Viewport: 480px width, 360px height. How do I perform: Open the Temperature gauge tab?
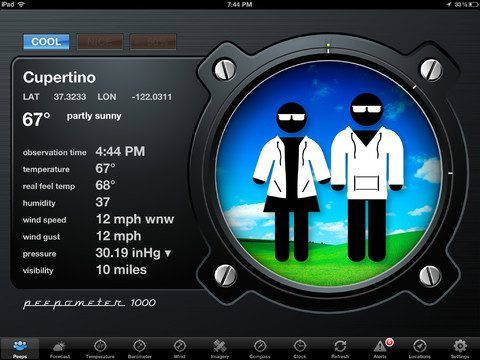(100, 349)
